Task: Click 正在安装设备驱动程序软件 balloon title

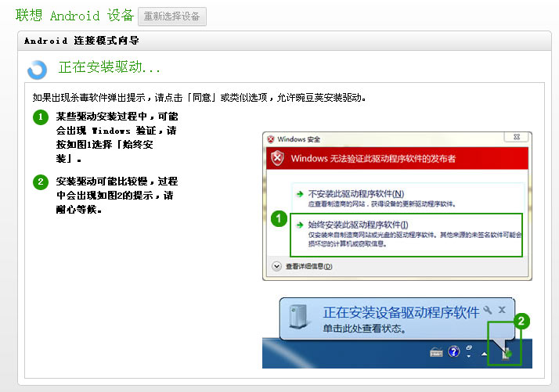Action: [401, 312]
